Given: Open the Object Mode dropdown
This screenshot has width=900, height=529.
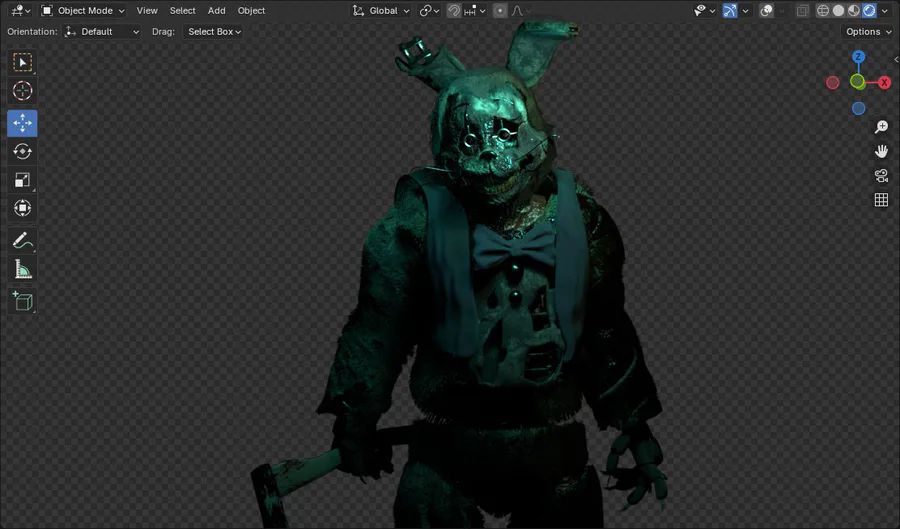Looking at the screenshot, I should coord(83,10).
